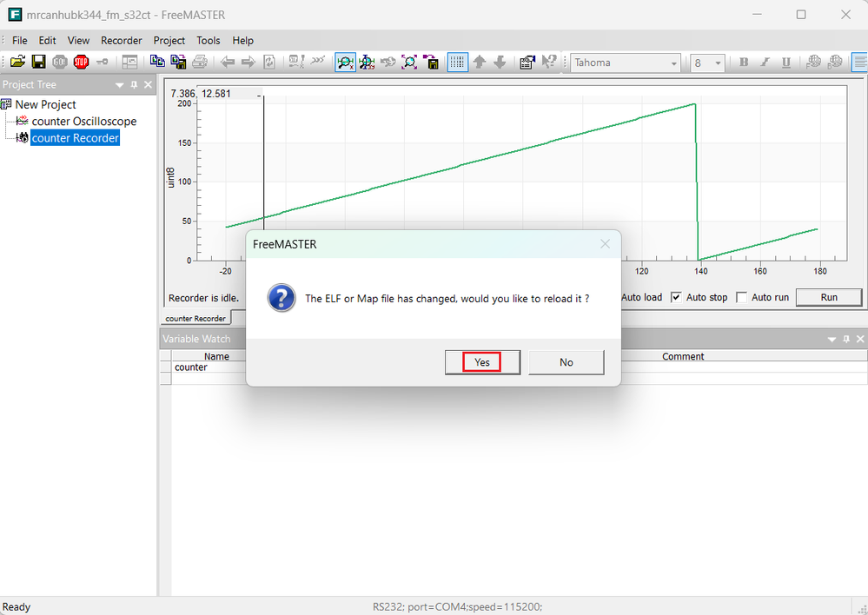Screen dimensions: 868x615
Task: Click the red STOP communication icon
Action: click(x=81, y=62)
